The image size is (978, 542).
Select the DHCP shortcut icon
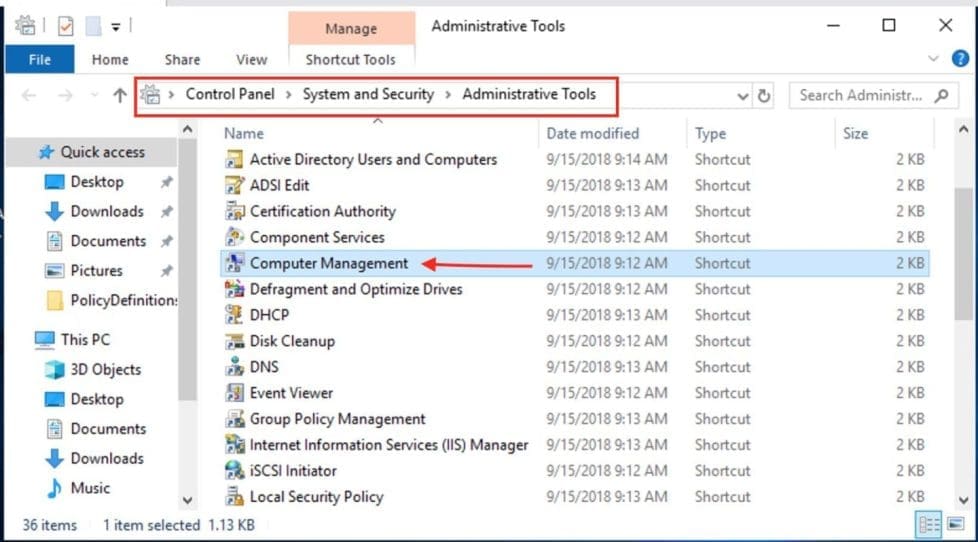pos(234,315)
